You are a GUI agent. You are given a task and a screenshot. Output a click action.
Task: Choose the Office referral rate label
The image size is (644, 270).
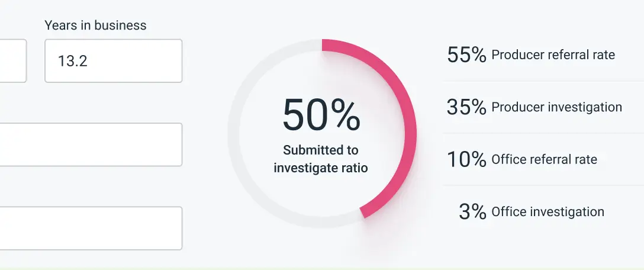click(544, 159)
